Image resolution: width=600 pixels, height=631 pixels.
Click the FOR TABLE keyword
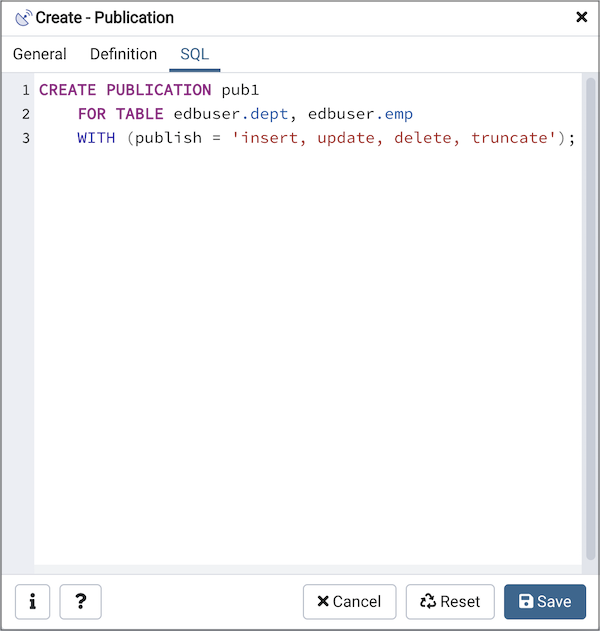click(x=120, y=114)
